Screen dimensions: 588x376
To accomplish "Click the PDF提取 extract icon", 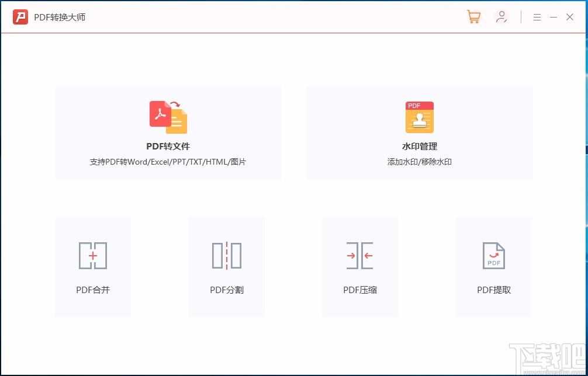I will click(494, 256).
